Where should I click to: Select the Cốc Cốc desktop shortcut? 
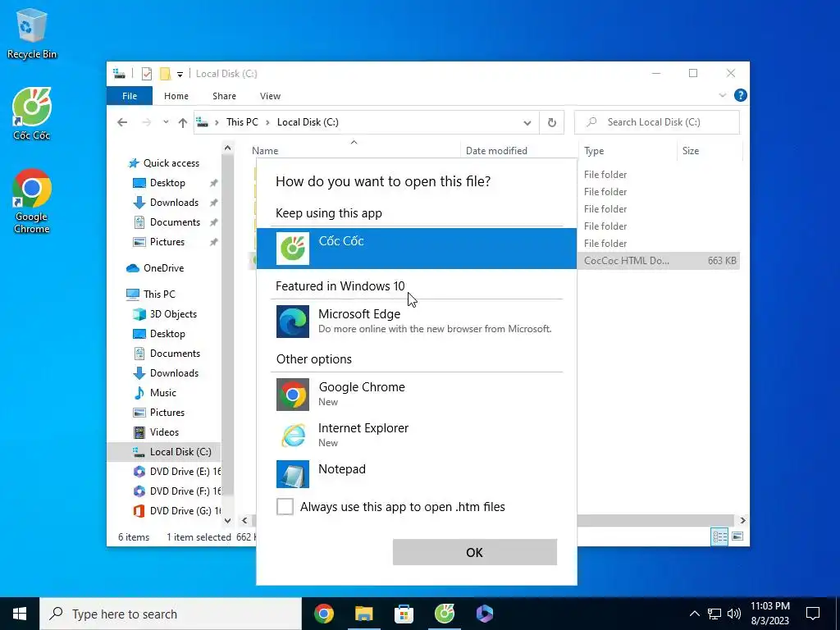32,114
